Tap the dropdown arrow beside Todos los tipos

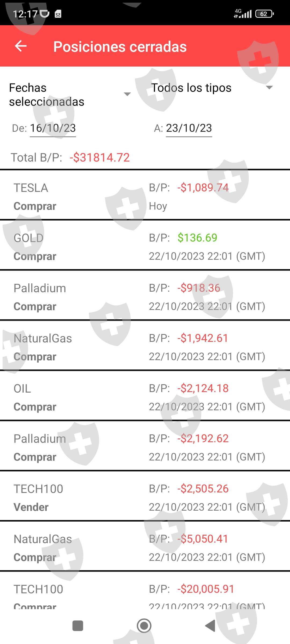pyautogui.click(x=269, y=87)
